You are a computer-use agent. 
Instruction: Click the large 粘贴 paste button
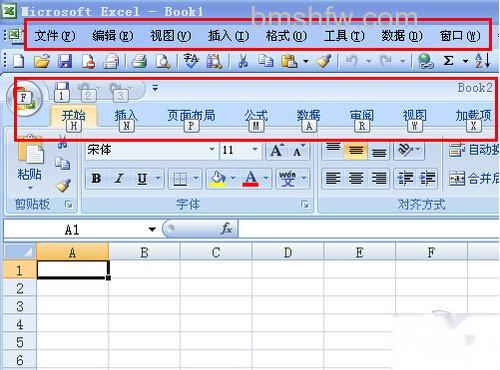pyautogui.click(x=30, y=163)
